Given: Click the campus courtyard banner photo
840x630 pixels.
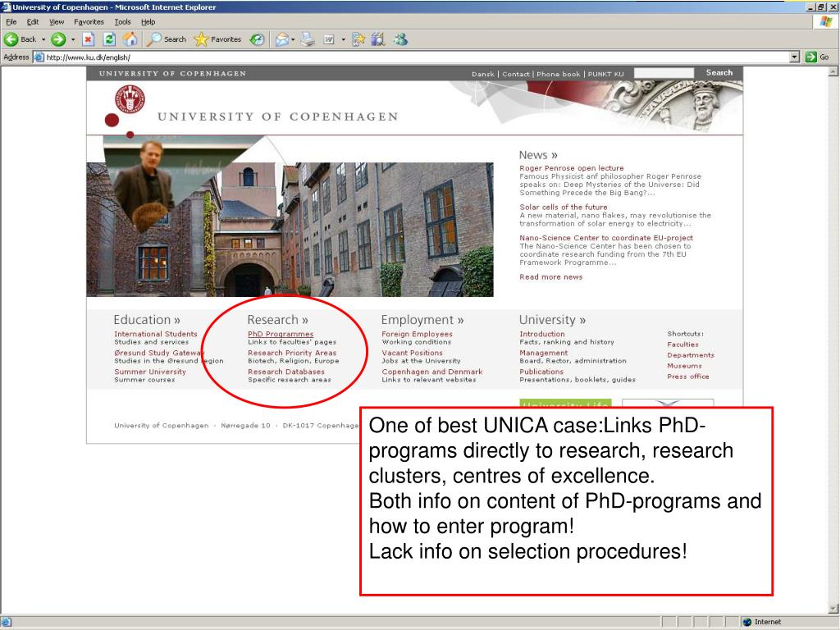Looking at the screenshot, I should coord(290,230).
